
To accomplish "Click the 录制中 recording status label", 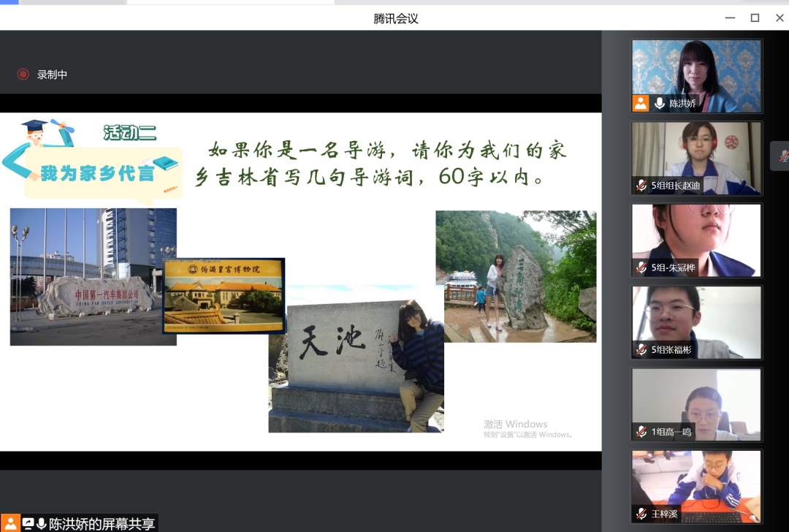I will [x=53, y=74].
